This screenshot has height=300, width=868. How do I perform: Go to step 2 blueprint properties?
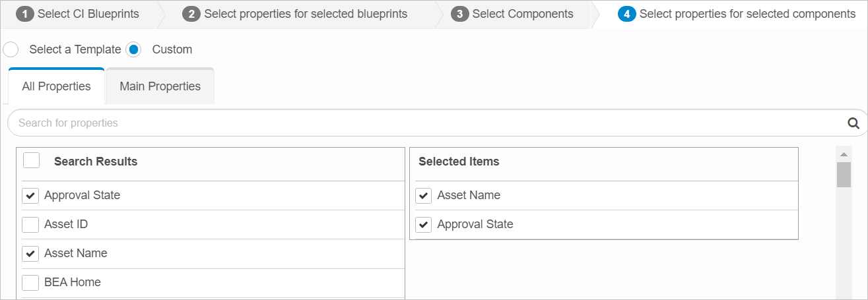click(x=295, y=14)
